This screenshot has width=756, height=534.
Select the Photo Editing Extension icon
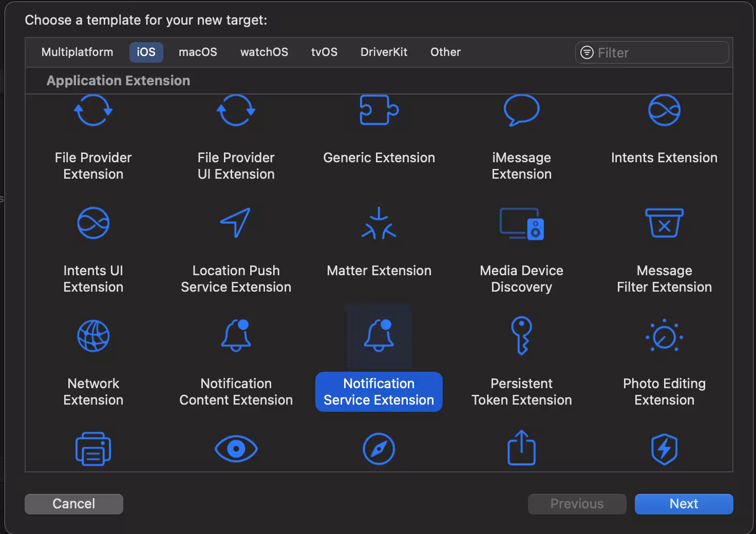tap(664, 336)
